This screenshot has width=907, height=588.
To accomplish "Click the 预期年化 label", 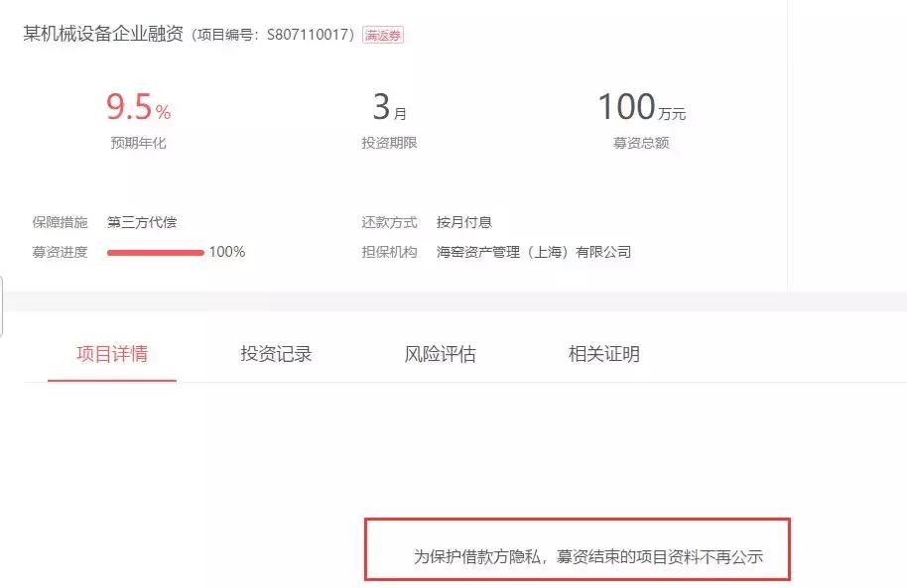I will (138, 143).
